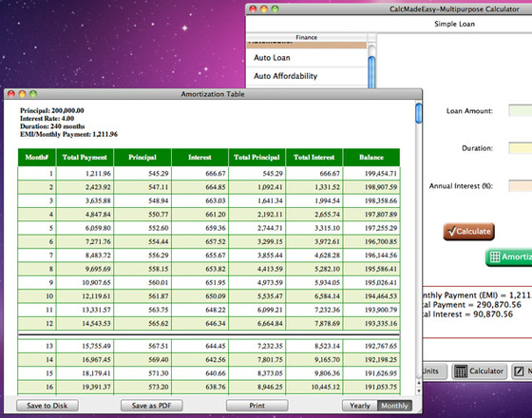Click the EMI/Monthly Payment summary line

click(68, 134)
